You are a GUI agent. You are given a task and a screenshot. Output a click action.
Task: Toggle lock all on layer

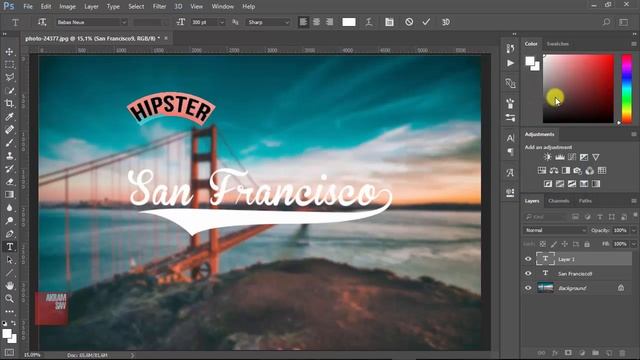point(587,244)
